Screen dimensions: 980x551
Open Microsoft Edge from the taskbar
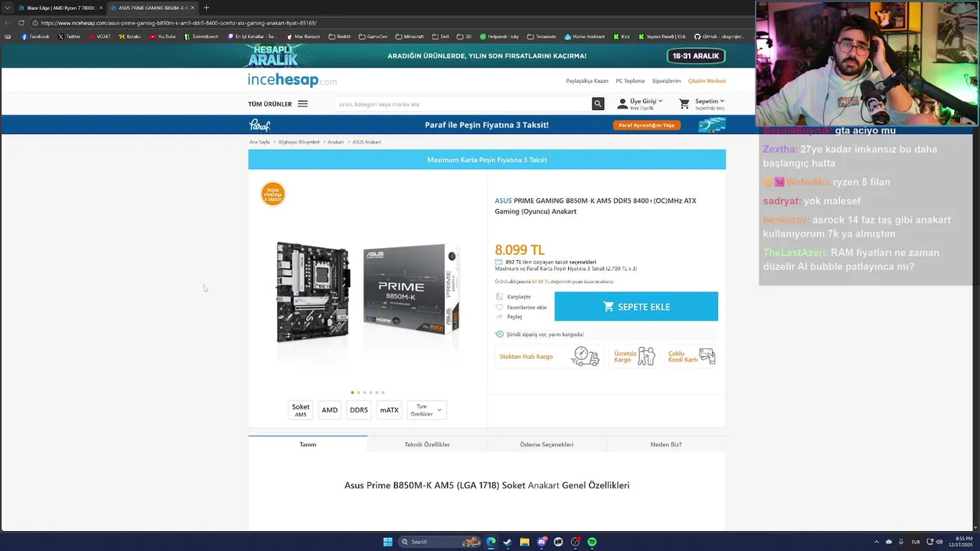point(491,542)
